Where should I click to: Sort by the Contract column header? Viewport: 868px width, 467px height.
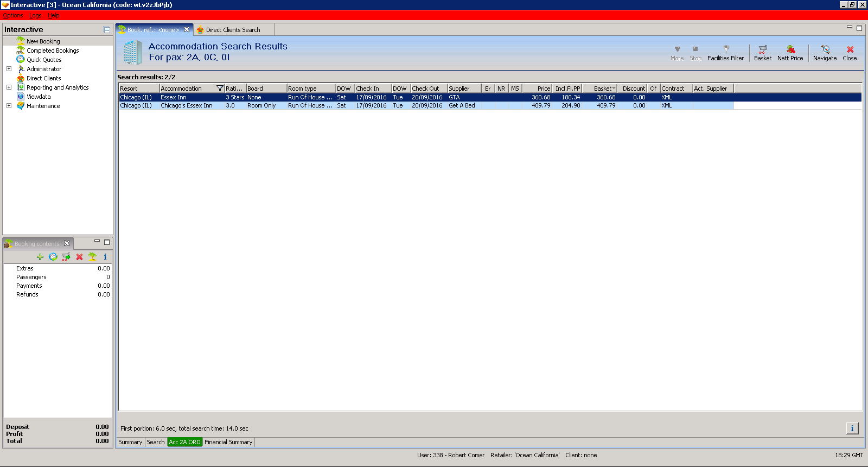[676, 89]
